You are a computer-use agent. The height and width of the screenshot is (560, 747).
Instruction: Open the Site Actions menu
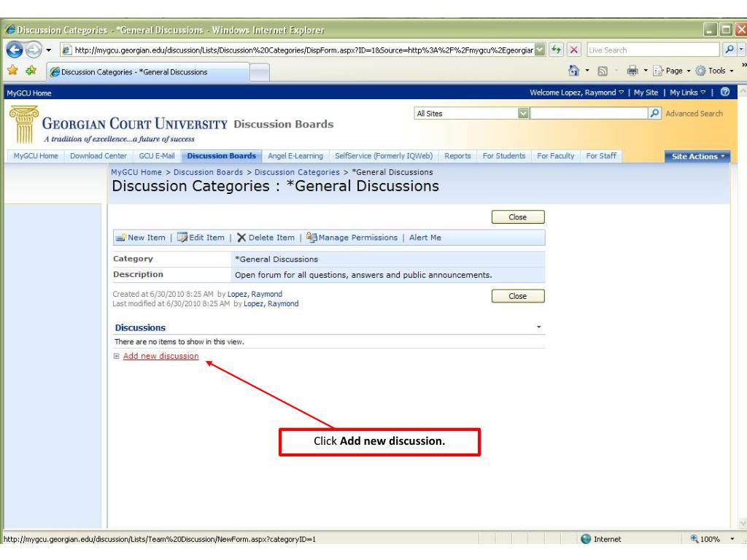pos(697,156)
